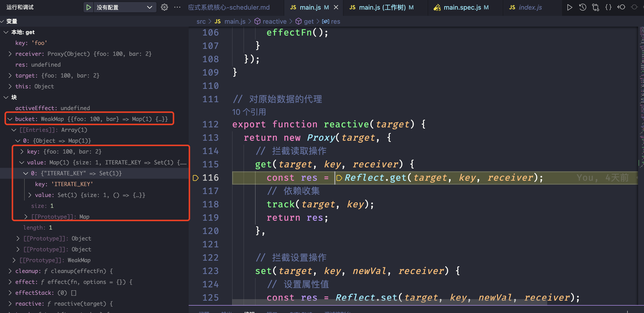Image resolution: width=644 pixels, height=313 pixels.
Task: Click the editor minimap on the right
Action: click(x=641, y=100)
